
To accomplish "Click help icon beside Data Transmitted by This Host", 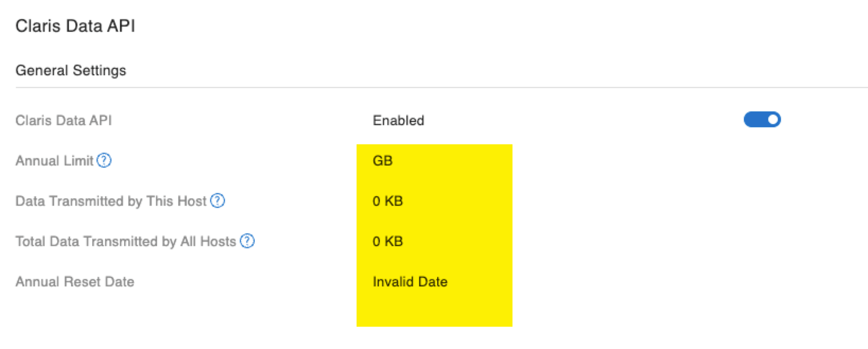I will [x=217, y=201].
